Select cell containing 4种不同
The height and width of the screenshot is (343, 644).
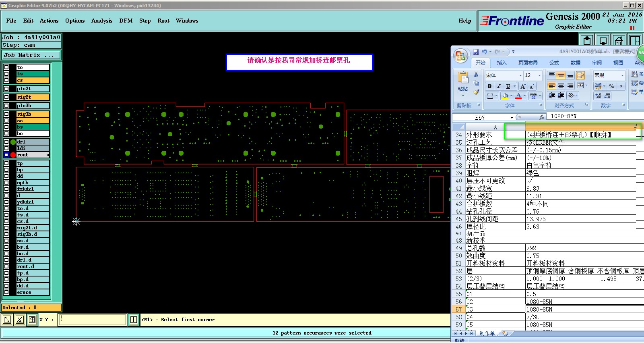580,204
